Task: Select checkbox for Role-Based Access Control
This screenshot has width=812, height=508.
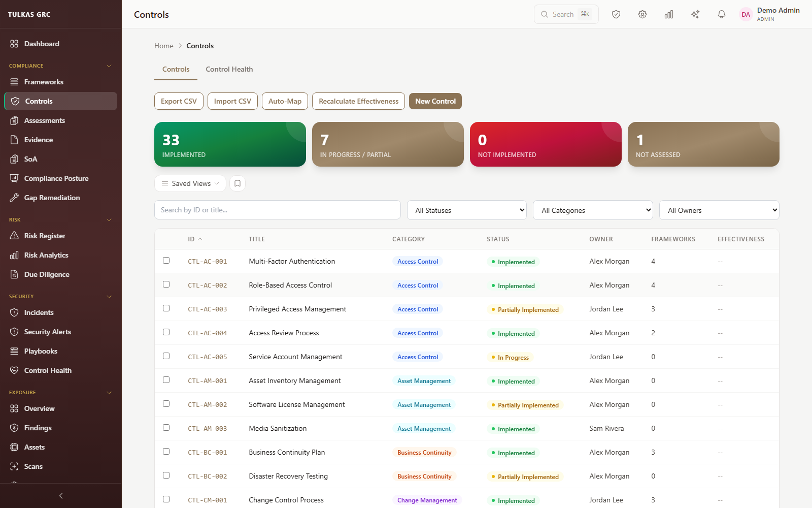Action: 166,284
